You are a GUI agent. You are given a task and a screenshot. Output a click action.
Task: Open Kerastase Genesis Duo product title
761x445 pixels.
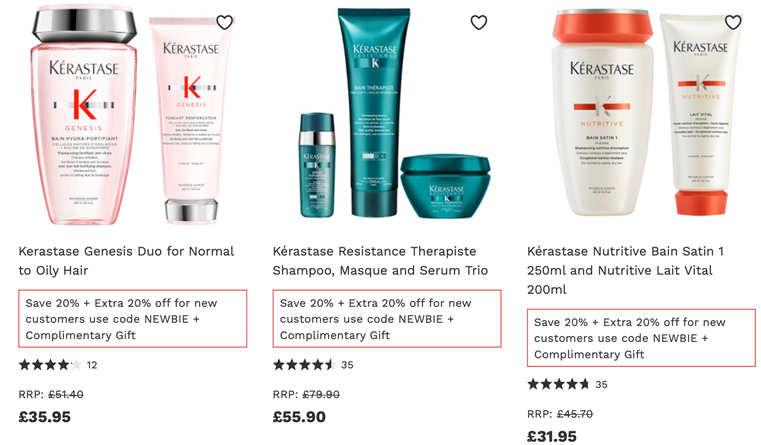pyautogui.click(x=126, y=261)
